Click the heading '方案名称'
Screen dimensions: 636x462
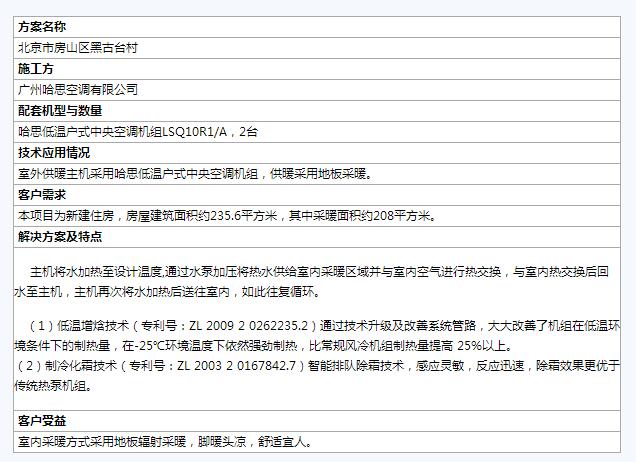click(x=42, y=27)
